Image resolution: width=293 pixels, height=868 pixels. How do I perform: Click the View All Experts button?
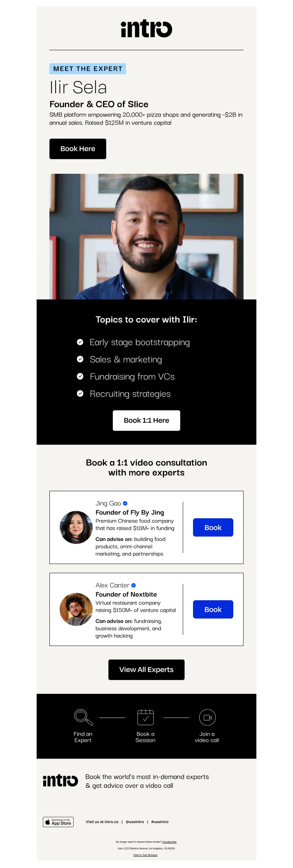146,670
